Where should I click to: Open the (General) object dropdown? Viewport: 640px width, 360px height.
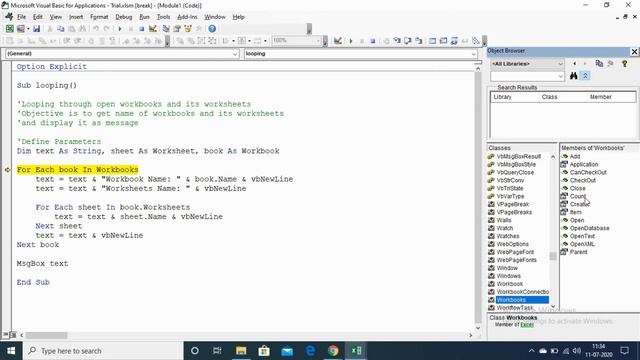[235, 54]
